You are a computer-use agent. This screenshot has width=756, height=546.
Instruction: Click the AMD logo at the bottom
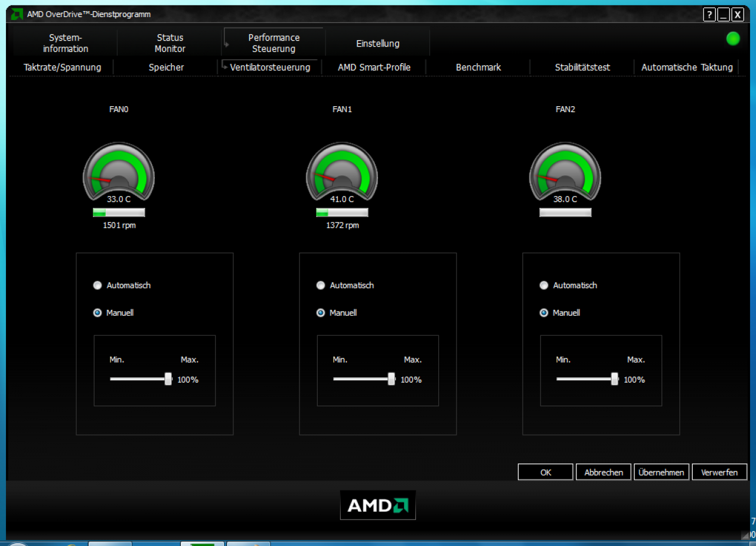point(378,505)
